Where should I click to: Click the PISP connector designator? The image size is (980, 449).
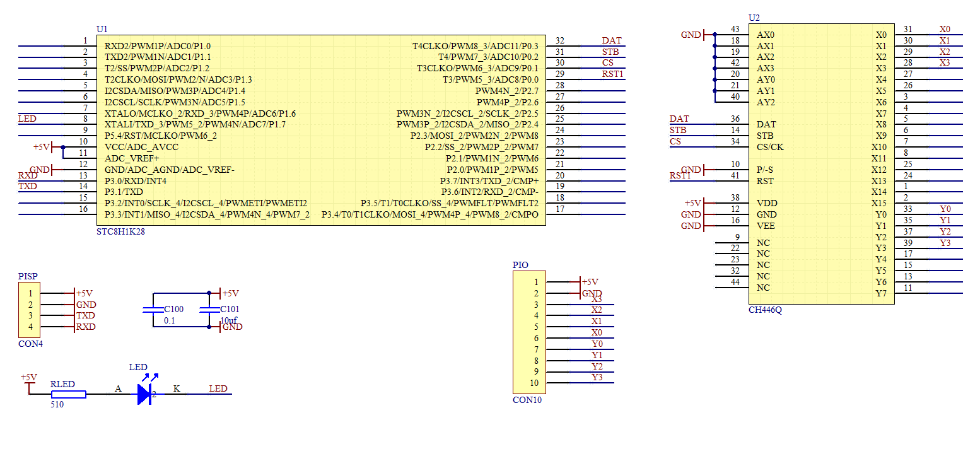(x=28, y=276)
